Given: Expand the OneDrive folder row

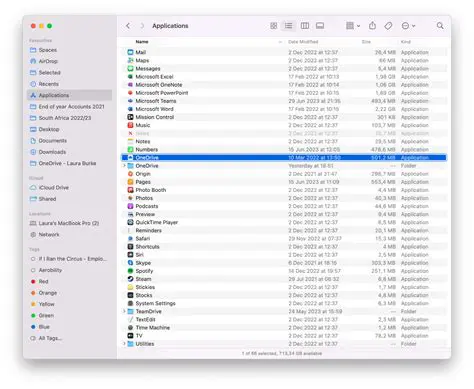Looking at the screenshot, I should click(x=124, y=166).
